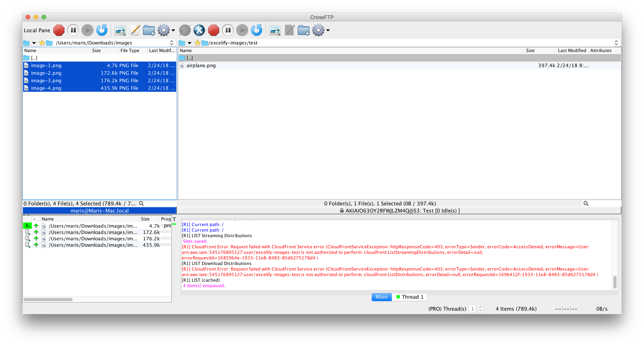The width and height of the screenshot is (644, 346).
Task: Click the blue X disconnect icon
Action: (x=199, y=30)
